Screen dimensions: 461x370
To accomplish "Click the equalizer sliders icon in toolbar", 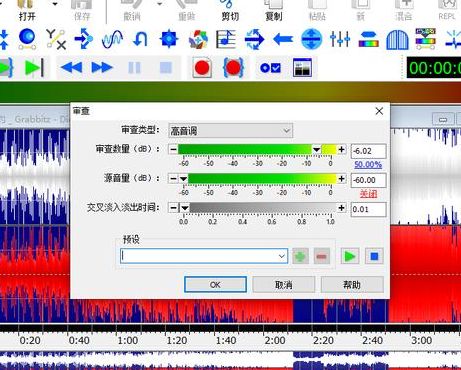I will click(x=340, y=39).
